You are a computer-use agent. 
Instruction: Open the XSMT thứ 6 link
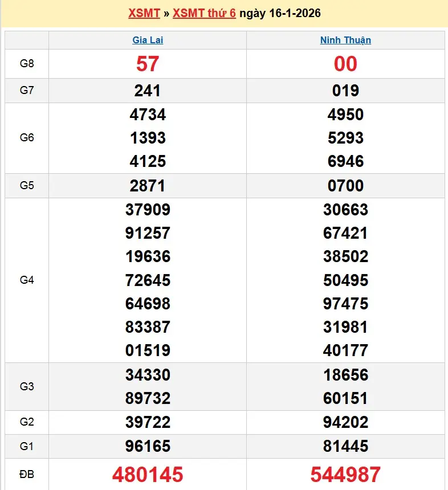point(204,13)
